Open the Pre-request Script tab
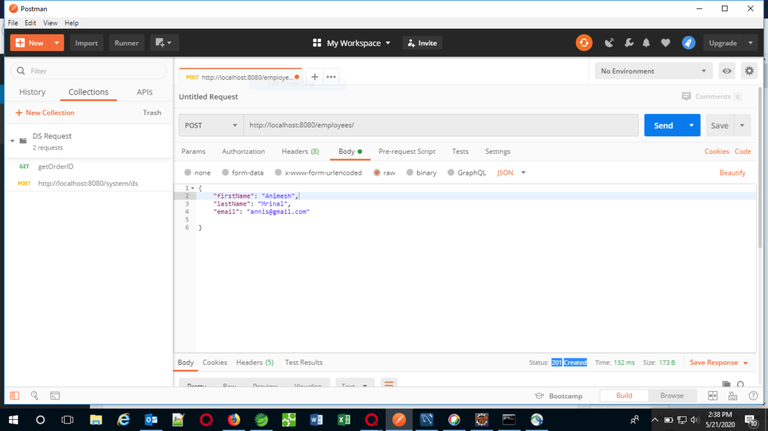The width and height of the screenshot is (768, 431). (x=407, y=151)
